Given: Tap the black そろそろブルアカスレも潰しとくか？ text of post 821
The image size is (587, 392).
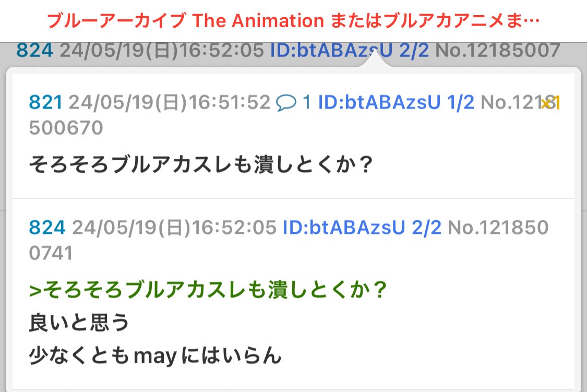Looking at the screenshot, I should tap(201, 165).
